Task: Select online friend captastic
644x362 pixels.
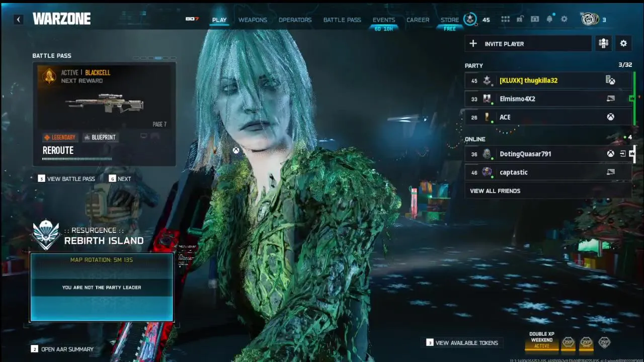Action: point(548,172)
